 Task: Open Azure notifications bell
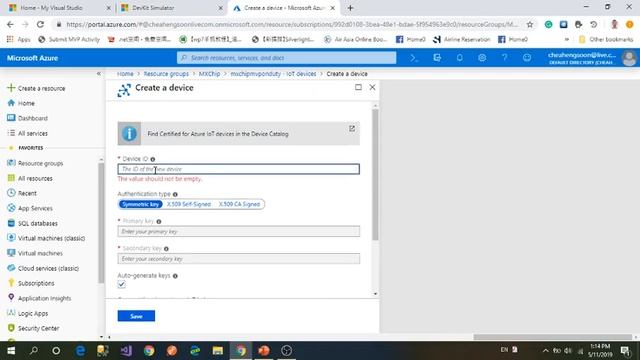pos(460,58)
